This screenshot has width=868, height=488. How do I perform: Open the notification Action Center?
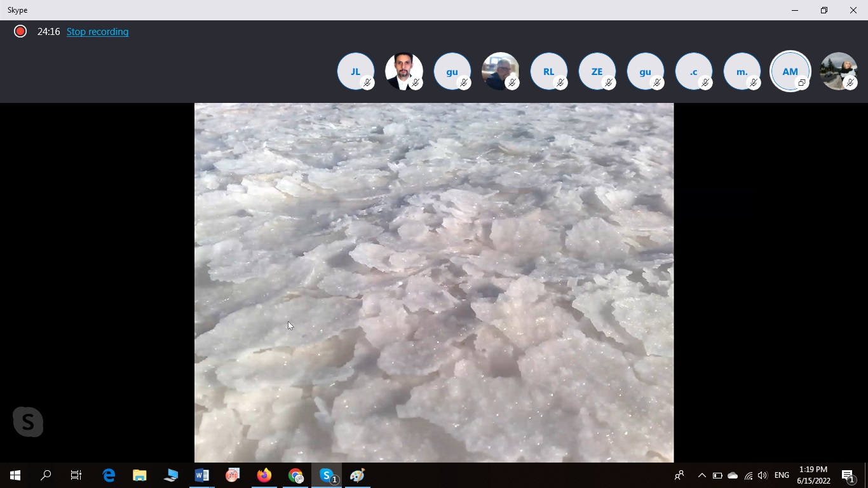(x=848, y=475)
